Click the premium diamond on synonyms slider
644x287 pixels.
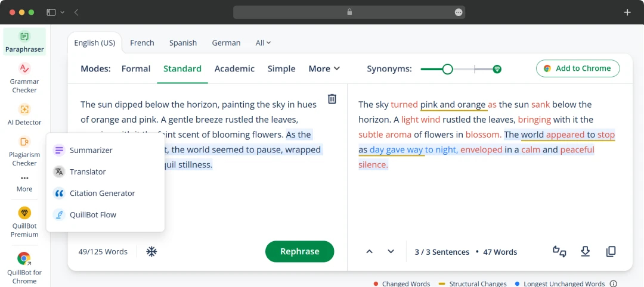point(497,69)
